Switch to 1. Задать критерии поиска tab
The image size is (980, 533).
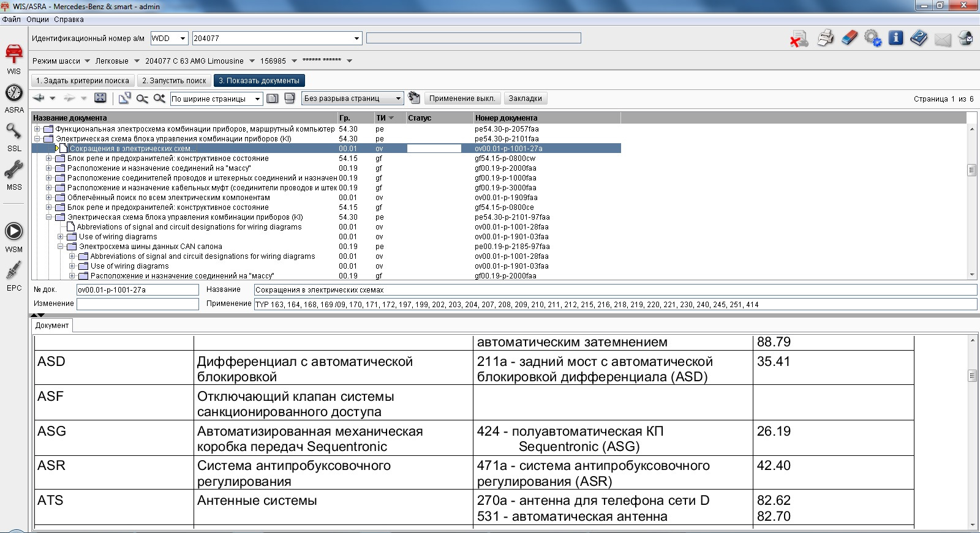(x=83, y=81)
